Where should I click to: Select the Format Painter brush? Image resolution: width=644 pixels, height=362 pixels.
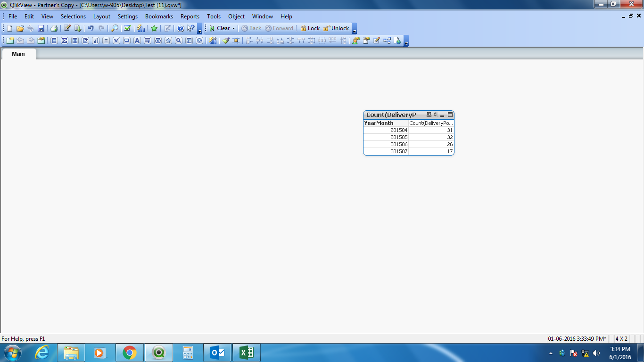(x=226, y=41)
